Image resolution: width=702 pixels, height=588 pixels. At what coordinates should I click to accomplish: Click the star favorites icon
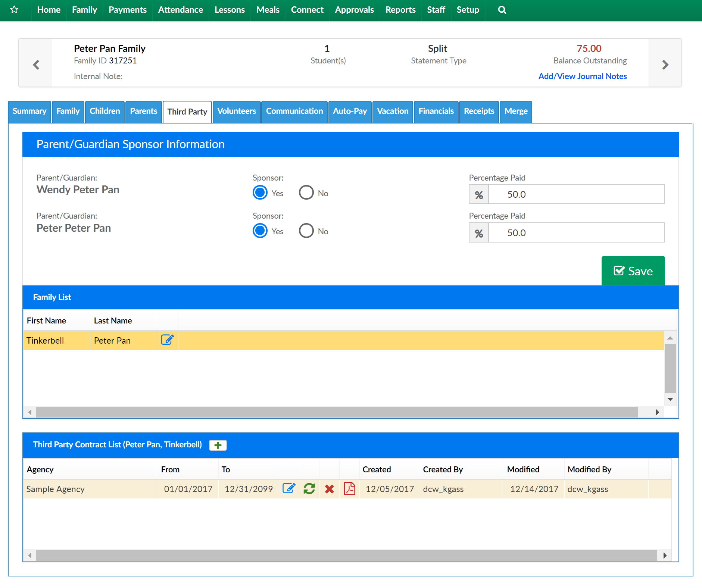coord(14,10)
